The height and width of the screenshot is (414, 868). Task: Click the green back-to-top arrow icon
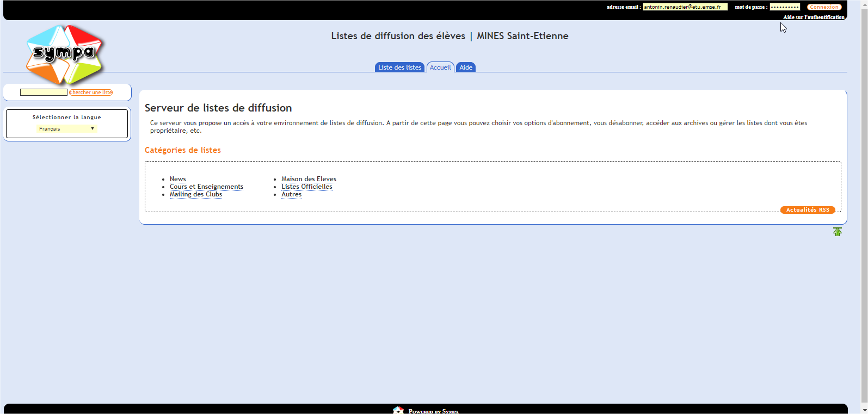837,232
